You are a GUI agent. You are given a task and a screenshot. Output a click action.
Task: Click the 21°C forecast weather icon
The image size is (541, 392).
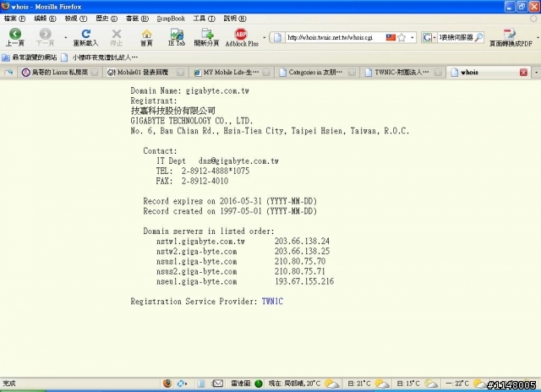point(382,384)
